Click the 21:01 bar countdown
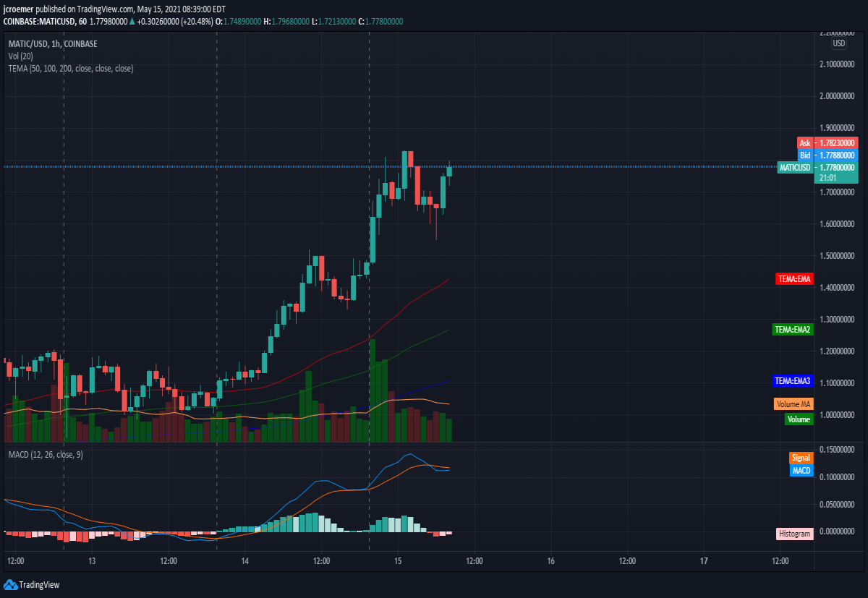The height and width of the screenshot is (598, 868). click(x=827, y=178)
